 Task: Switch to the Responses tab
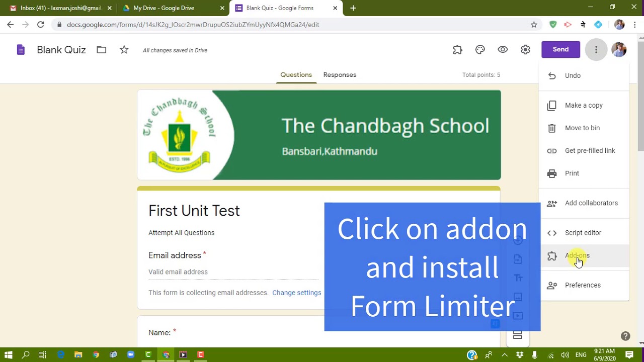340,74
